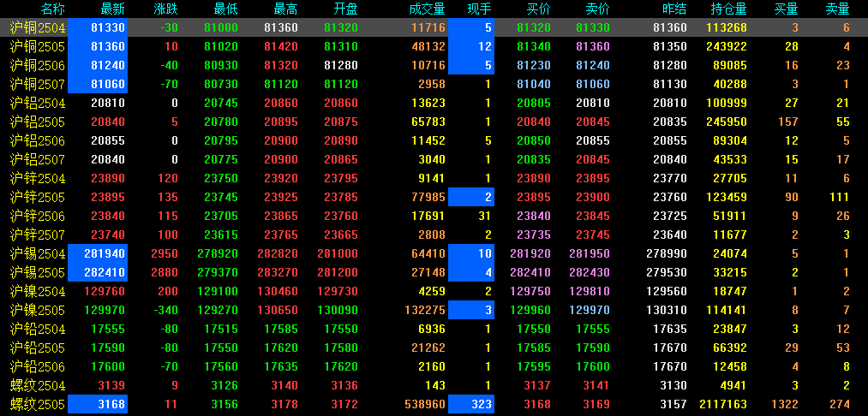Select the 沪锌2507 contract name

[38, 235]
